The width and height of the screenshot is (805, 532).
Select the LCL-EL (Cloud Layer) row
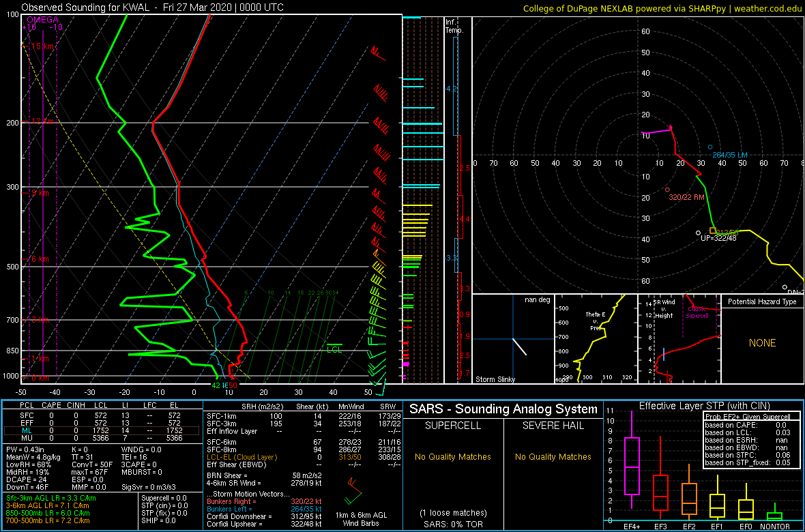304,457
